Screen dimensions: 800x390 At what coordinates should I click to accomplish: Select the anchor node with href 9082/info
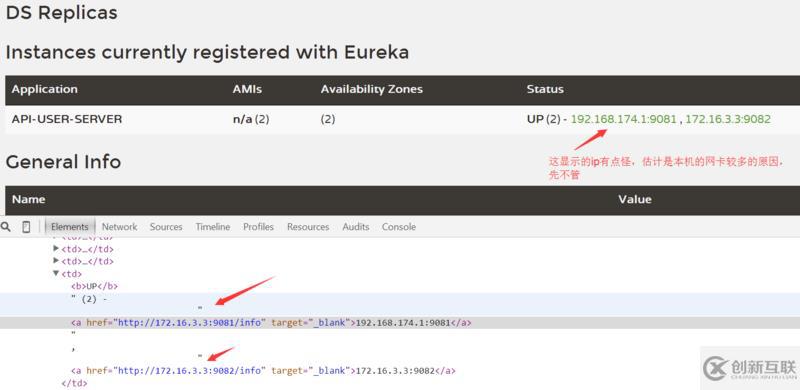click(263, 371)
